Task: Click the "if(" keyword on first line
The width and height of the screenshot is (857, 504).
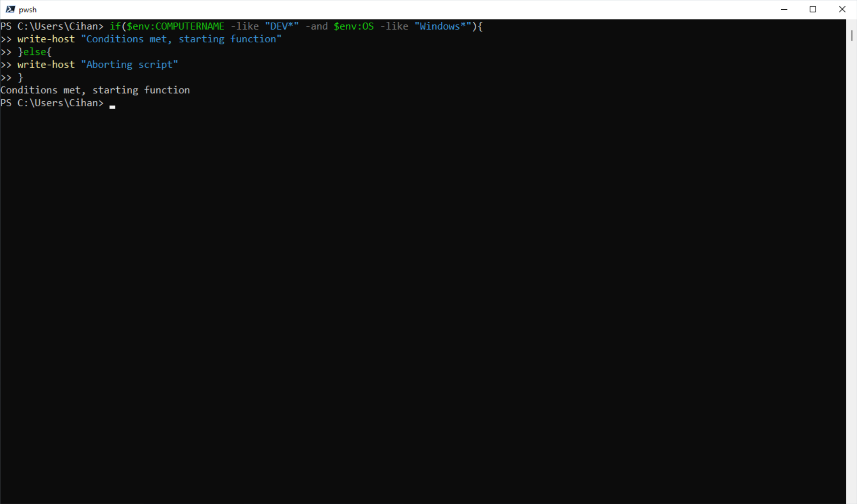Action: click(x=118, y=26)
